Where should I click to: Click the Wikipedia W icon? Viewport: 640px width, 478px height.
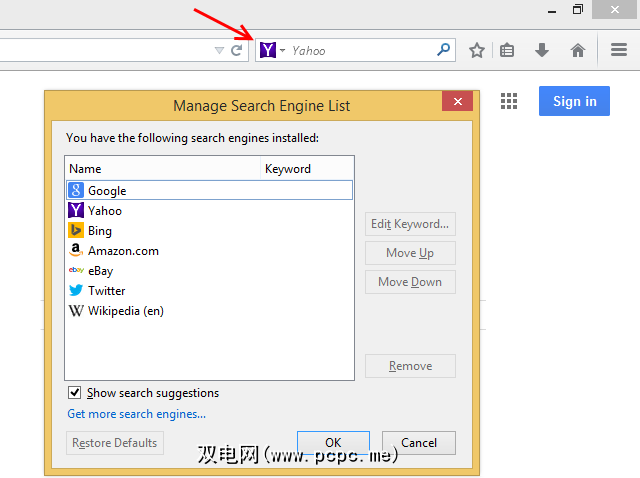click(76, 311)
